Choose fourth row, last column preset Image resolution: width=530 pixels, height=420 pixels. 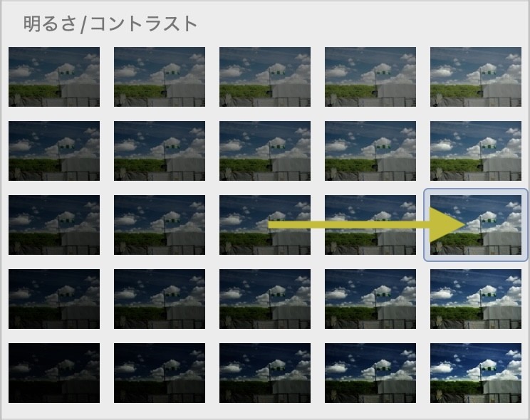tap(476, 299)
